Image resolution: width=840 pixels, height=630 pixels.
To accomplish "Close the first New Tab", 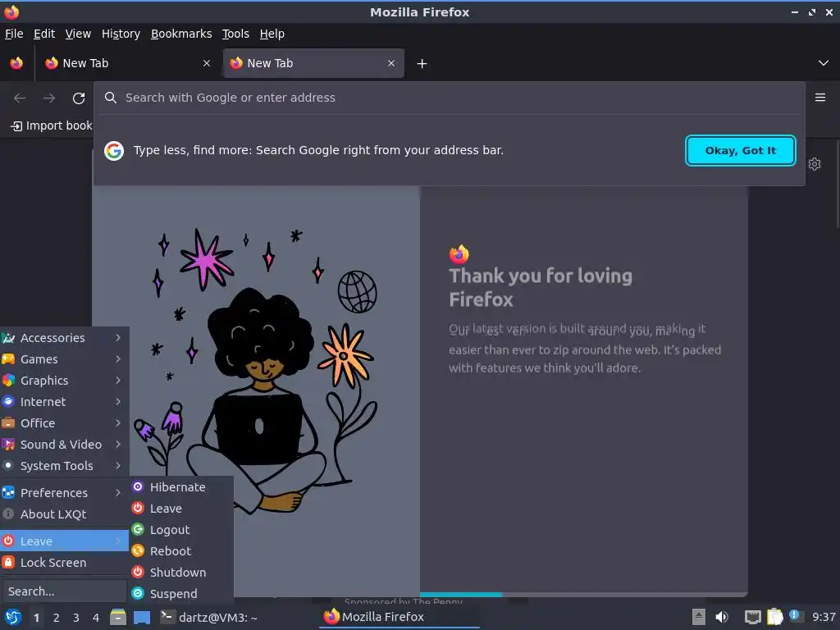I will pos(207,63).
